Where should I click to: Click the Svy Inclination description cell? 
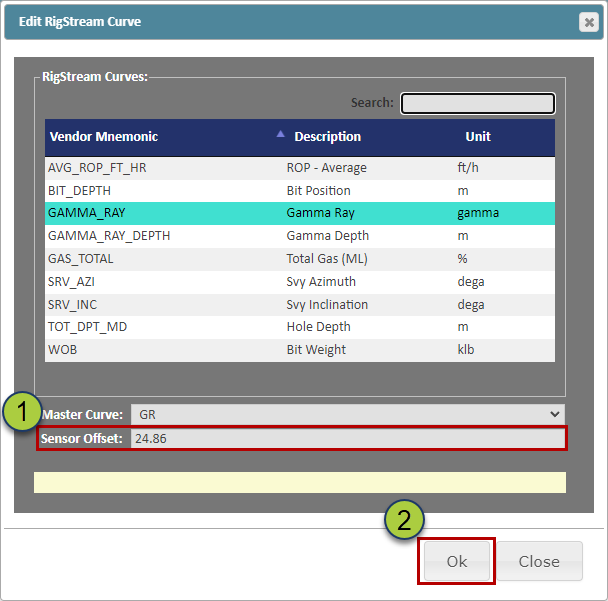[x=327, y=305]
